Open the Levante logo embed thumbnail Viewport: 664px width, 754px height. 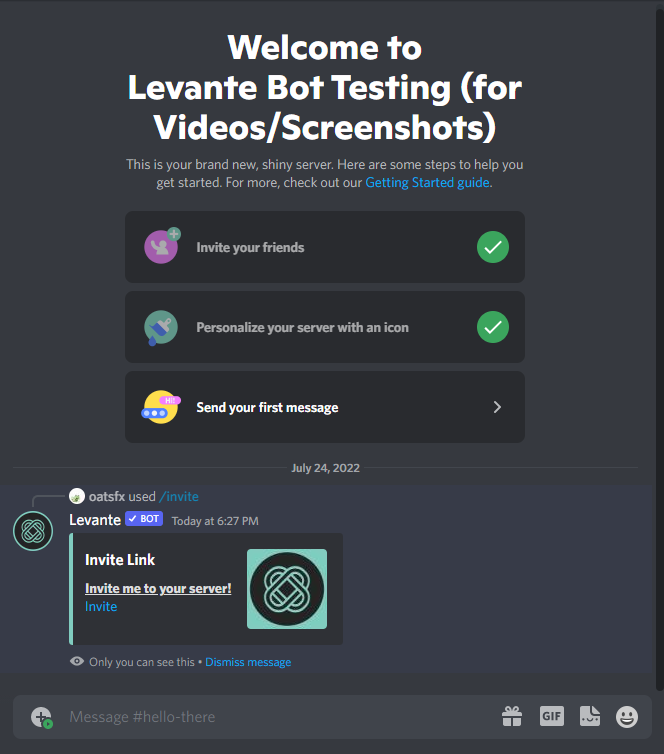click(287, 589)
